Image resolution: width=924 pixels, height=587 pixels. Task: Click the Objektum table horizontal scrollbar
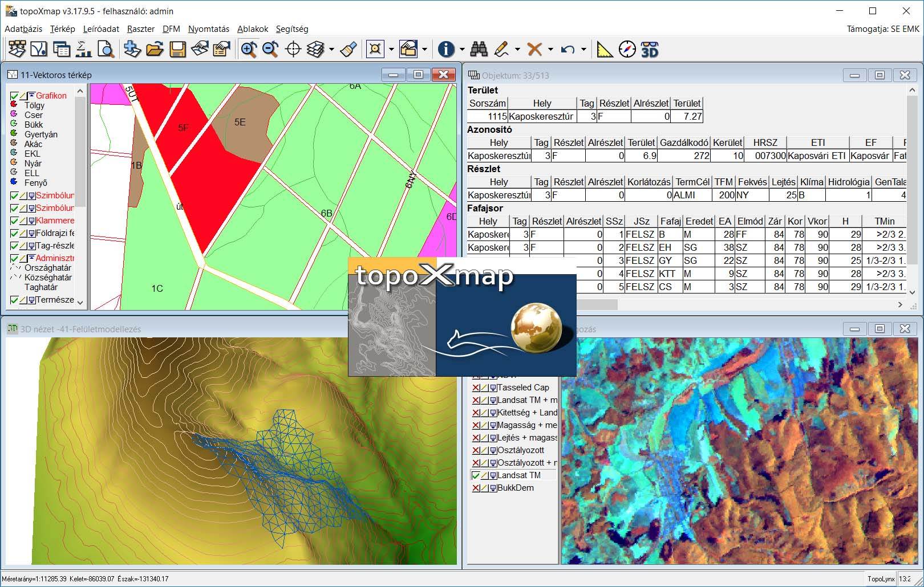point(597,305)
